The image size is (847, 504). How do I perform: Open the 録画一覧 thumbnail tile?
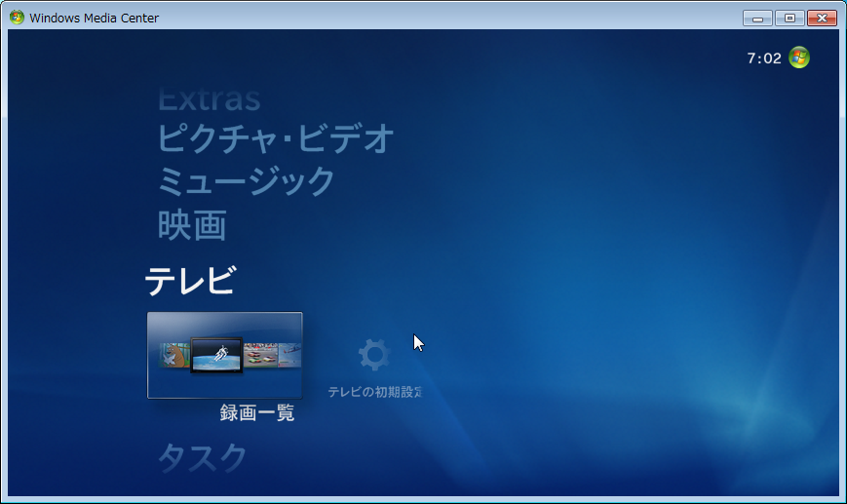[225, 355]
